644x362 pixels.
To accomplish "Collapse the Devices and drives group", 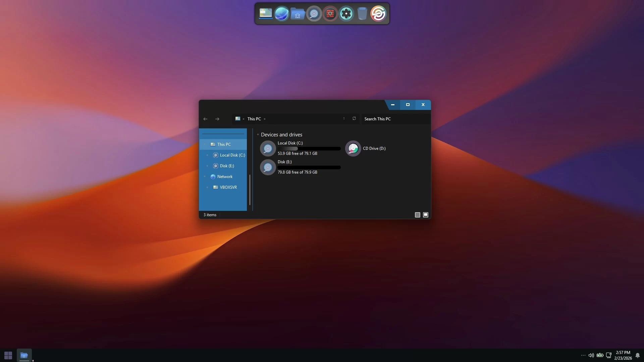I will tap(258, 135).
